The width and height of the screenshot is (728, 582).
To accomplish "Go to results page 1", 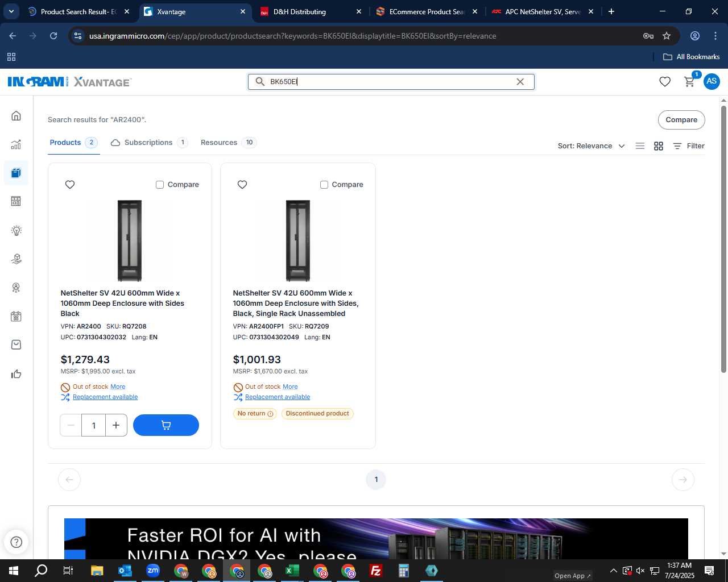I will pos(376,480).
